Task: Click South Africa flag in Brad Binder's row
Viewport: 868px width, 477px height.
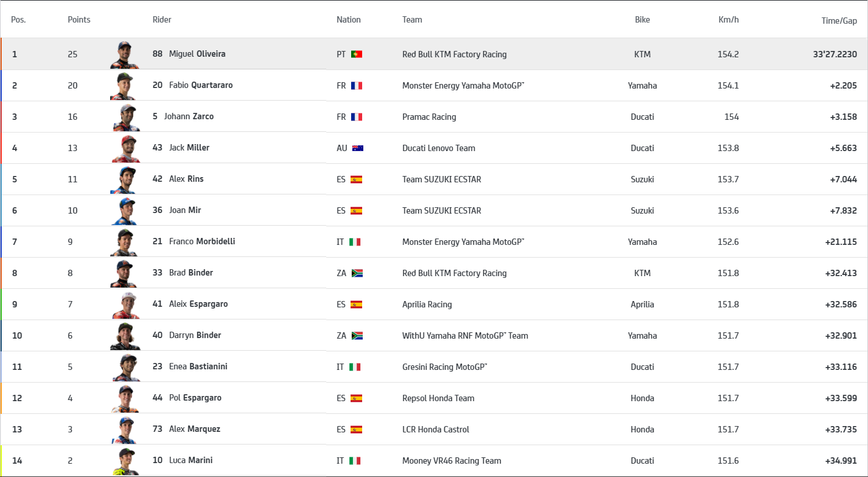Action: pyautogui.click(x=357, y=273)
